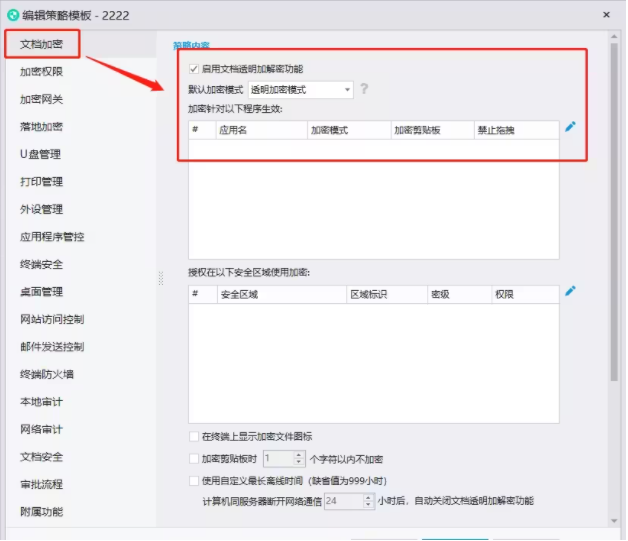The image size is (628, 541).
Task: Click the scrollbar down arrow
Action: click(614, 521)
